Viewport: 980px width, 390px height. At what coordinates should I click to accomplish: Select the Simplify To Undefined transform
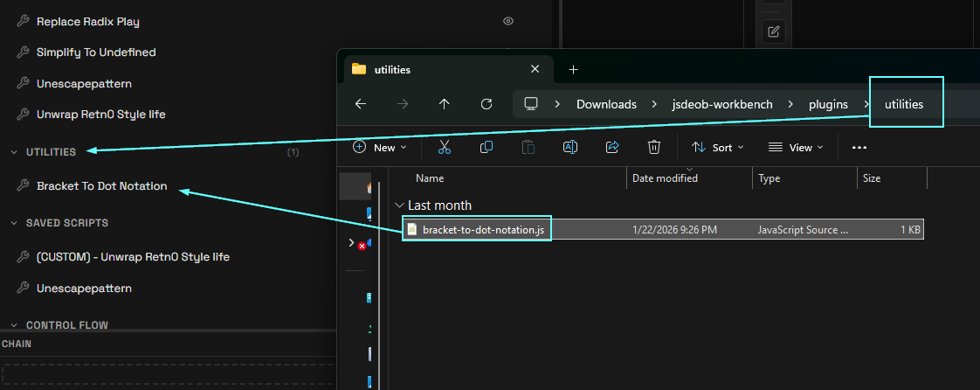[96, 52]
